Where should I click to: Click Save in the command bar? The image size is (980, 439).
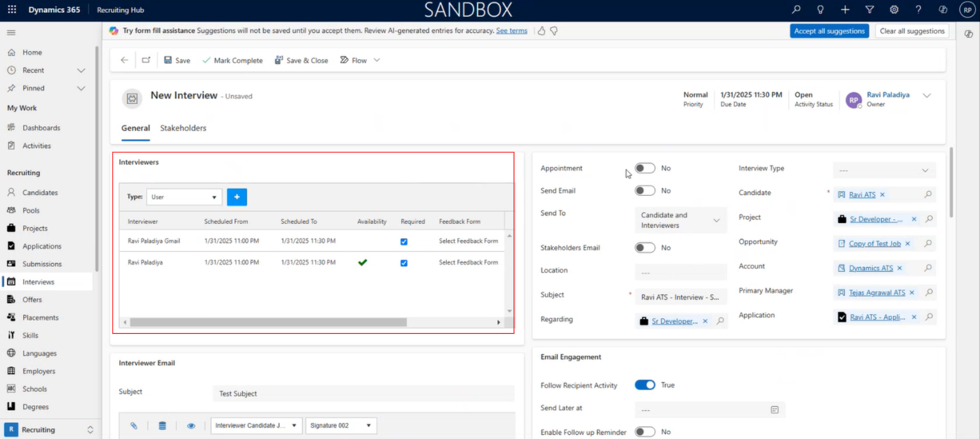coord(177,60)
